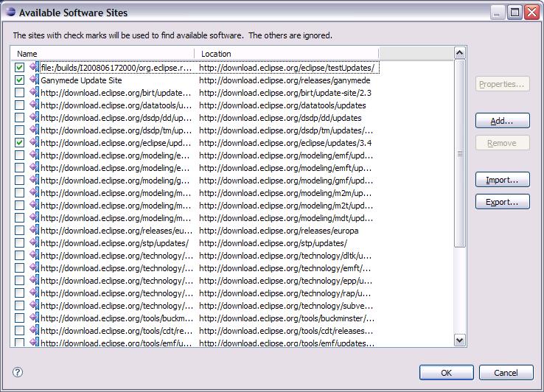This screenshot has height=392, width=544.
Task: Enable the birt/update-site/2.3 checkbox
Action: pyautogui.click(x=19, y=92)
